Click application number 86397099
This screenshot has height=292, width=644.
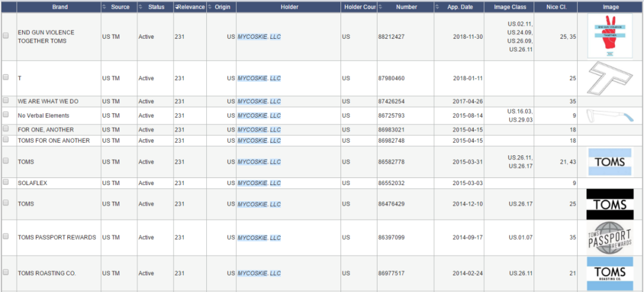[x=391, y=237]
